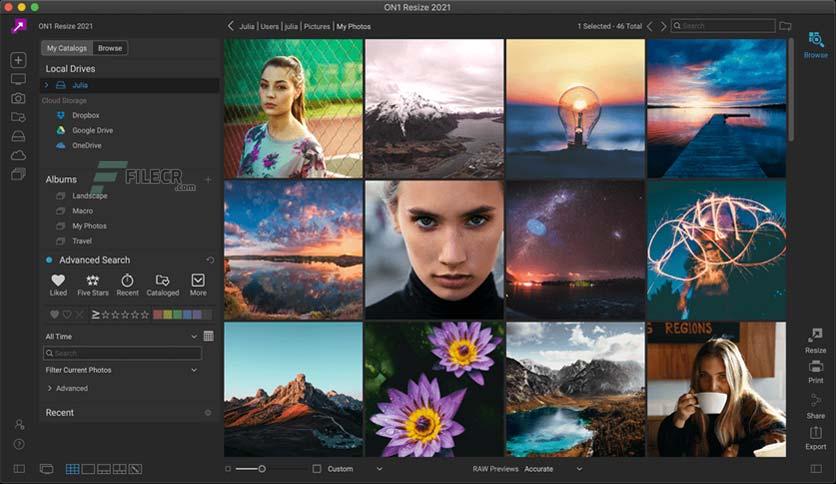Click the Export icon
Image resolution: width=836 pixels, height=484 pixels.
coord(816,432)
